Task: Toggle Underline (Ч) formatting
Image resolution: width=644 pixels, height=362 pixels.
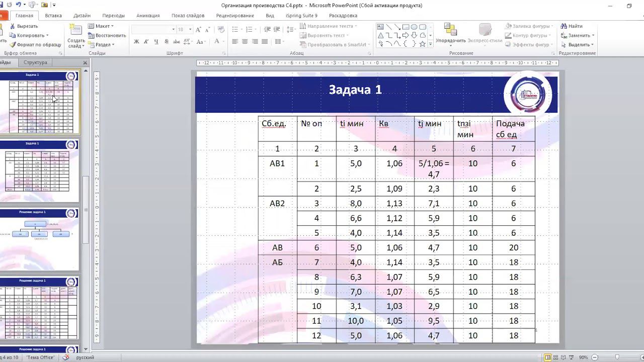Action: point(156,42)
